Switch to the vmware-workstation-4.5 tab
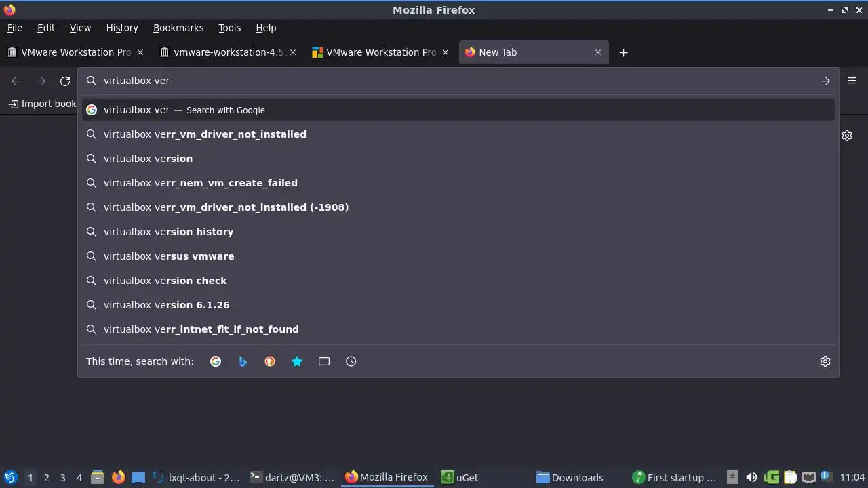 (229, 52)
